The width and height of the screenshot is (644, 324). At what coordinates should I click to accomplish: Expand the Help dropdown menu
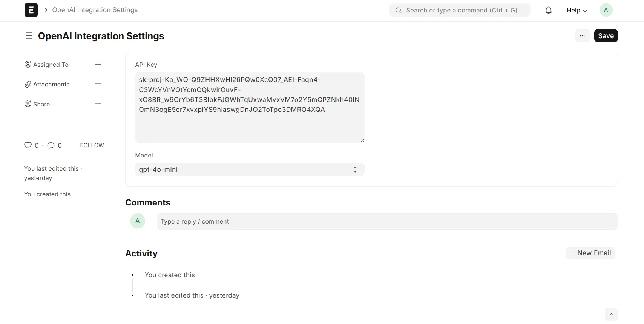[577, 10]
